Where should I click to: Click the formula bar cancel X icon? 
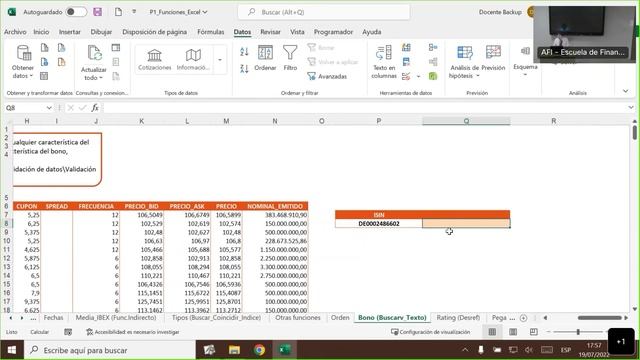click(x=71, y=108)
